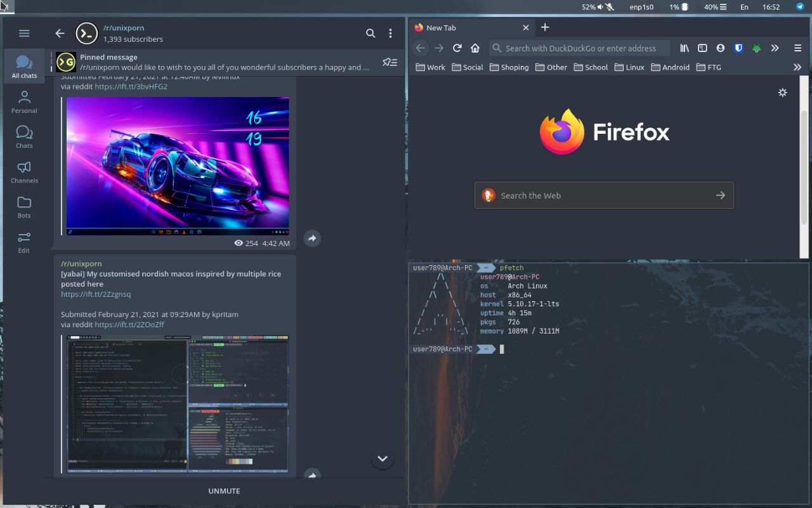Toggle the Firefox sidebar
The height and width of the screenshot is (508, 812).
(702, 48)
